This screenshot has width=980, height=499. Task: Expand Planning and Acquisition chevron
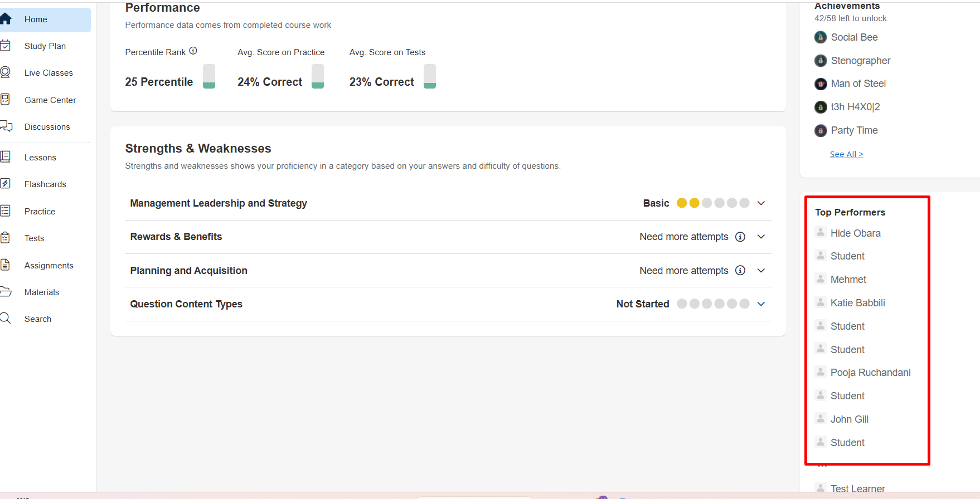point(761,271)
